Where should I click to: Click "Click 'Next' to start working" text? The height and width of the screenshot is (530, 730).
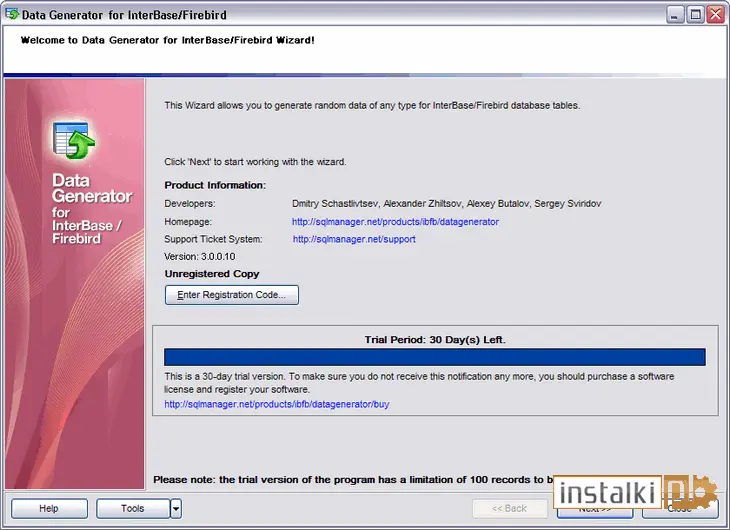click(255, 162)
